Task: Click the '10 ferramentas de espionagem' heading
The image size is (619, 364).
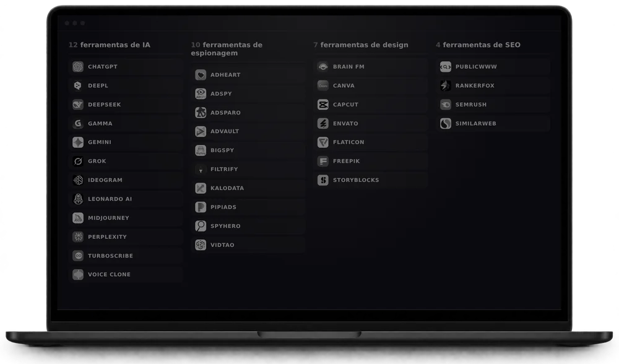Action: pyautogui.click(x=227, y=49)
